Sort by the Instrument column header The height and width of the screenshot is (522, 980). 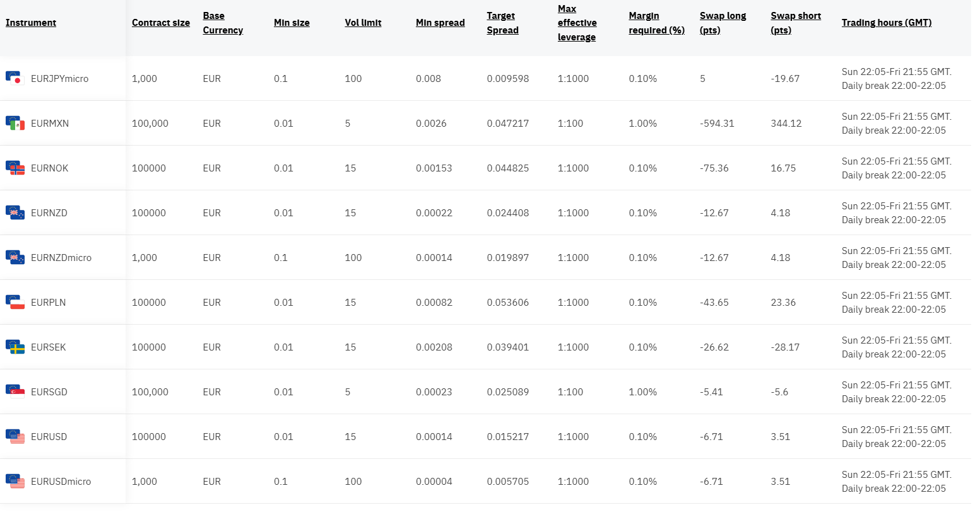31,23
